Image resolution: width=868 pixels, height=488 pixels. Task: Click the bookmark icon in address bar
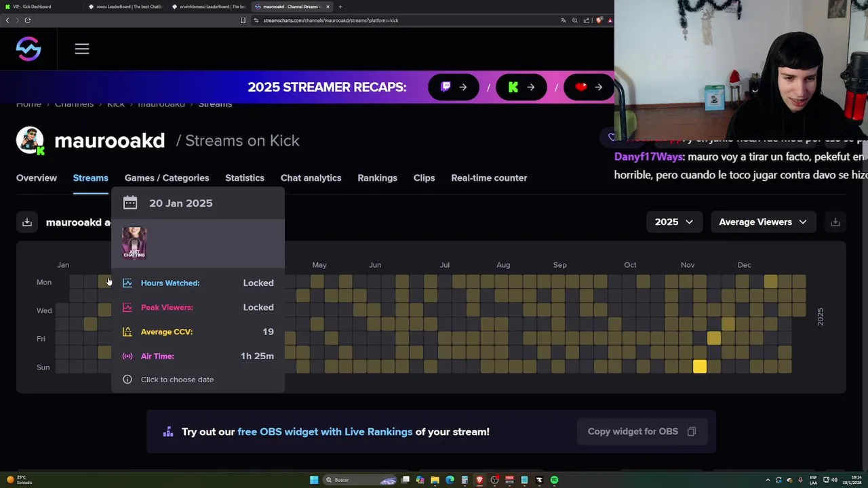tap(243, 20)
